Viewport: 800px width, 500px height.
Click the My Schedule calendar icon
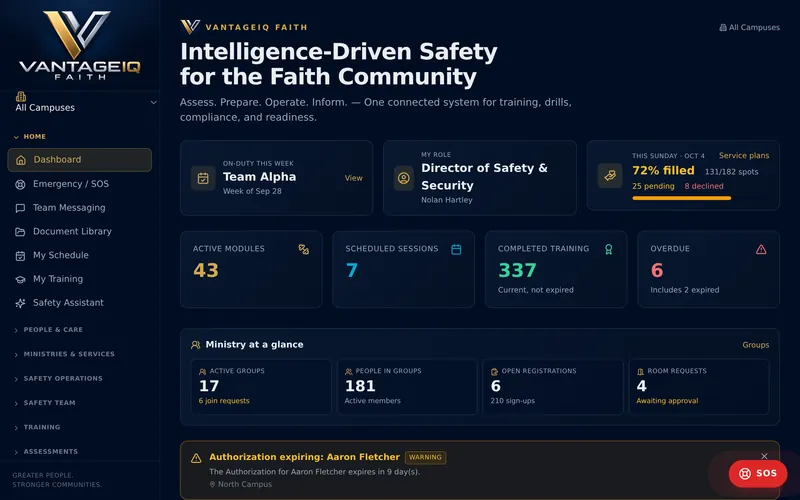(20, 256)
